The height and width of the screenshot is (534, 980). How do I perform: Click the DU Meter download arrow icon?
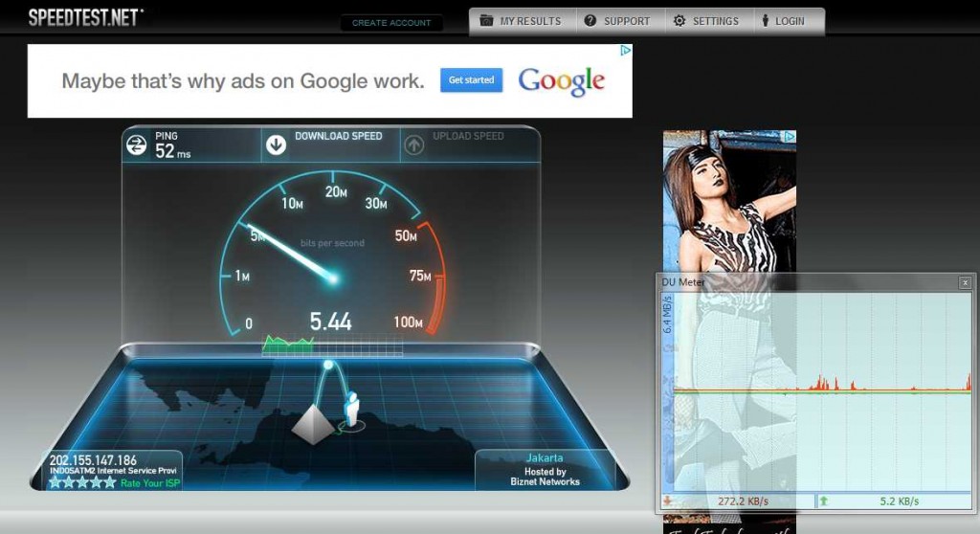pos(667,501)
